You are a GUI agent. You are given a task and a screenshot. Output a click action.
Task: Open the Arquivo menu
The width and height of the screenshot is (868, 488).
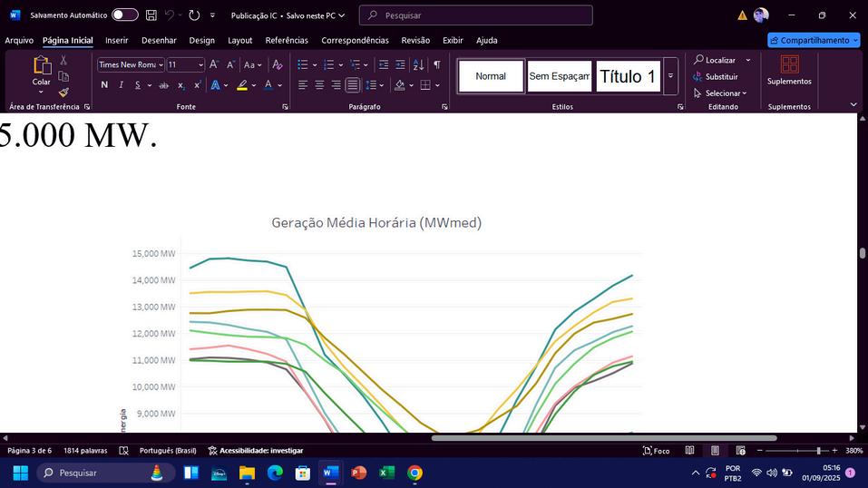(19, 41)
